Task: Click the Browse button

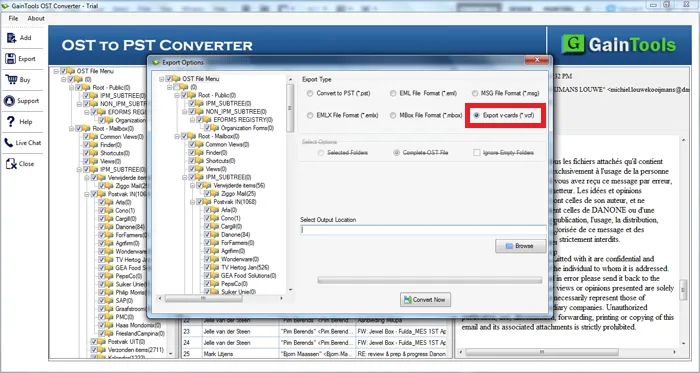Action: click(521, 246)
